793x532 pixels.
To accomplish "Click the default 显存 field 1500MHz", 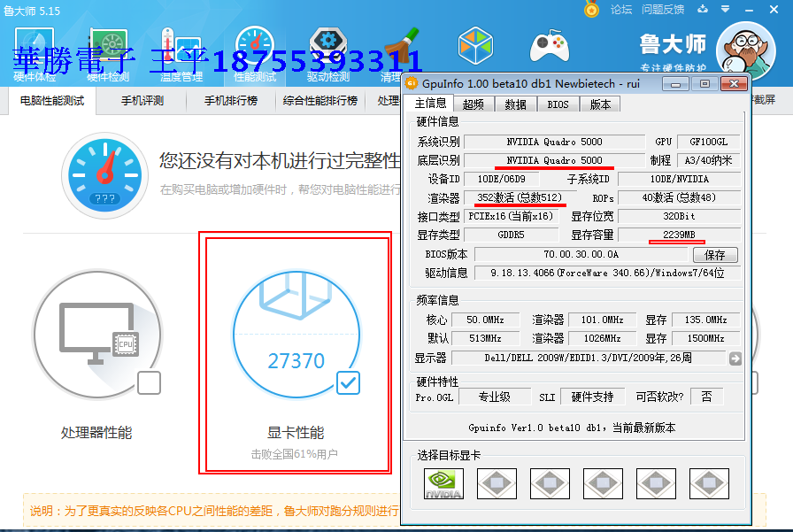I will tap(706, 338).
